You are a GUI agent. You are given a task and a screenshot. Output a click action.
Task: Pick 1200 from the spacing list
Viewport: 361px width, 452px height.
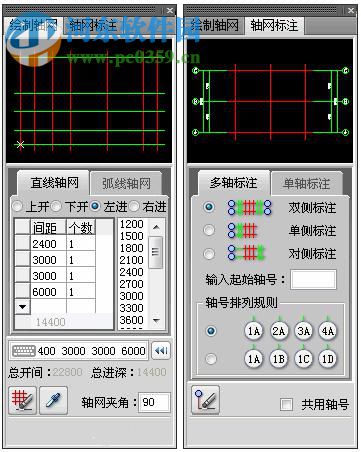132,224
